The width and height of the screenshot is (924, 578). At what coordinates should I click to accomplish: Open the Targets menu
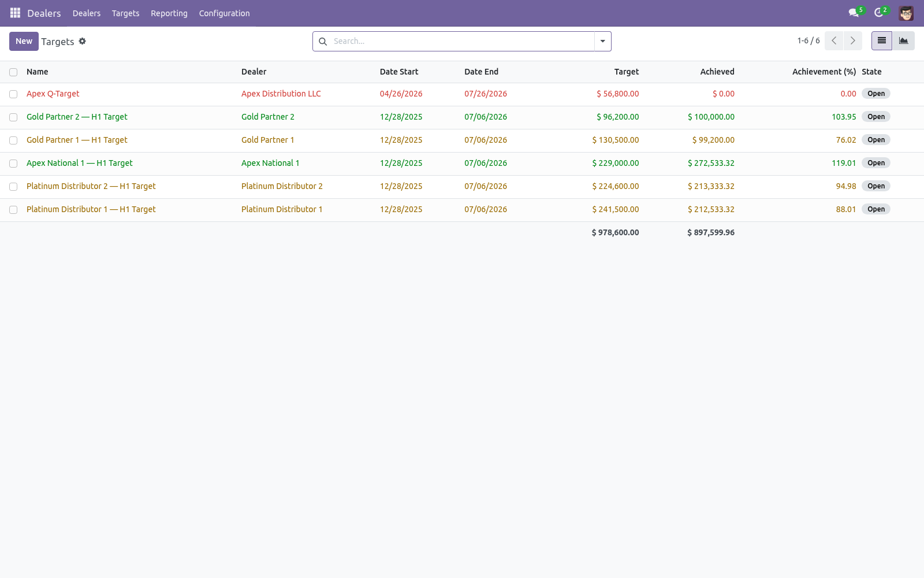coord(125,13)
